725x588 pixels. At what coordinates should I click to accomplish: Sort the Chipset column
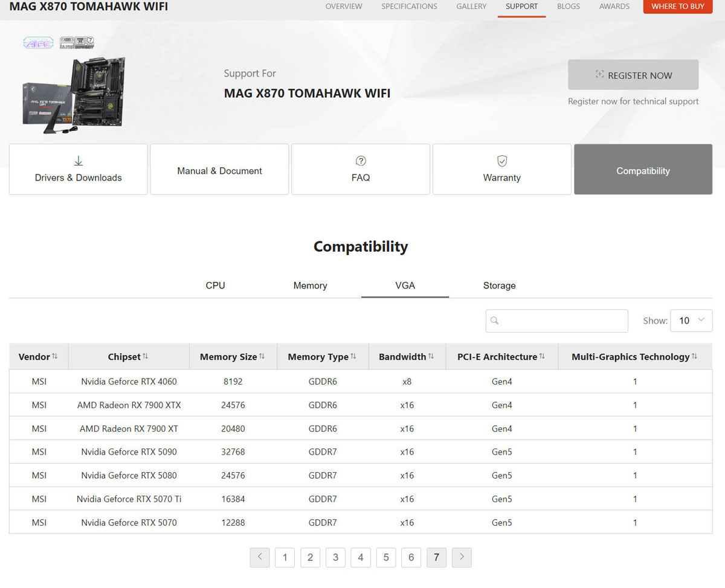point(146,356)
